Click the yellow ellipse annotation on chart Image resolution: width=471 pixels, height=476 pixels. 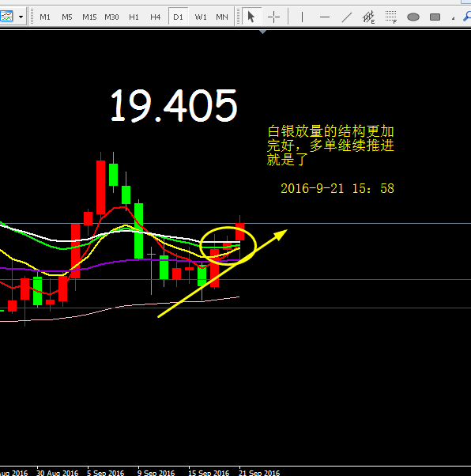[x=228, y=246]
